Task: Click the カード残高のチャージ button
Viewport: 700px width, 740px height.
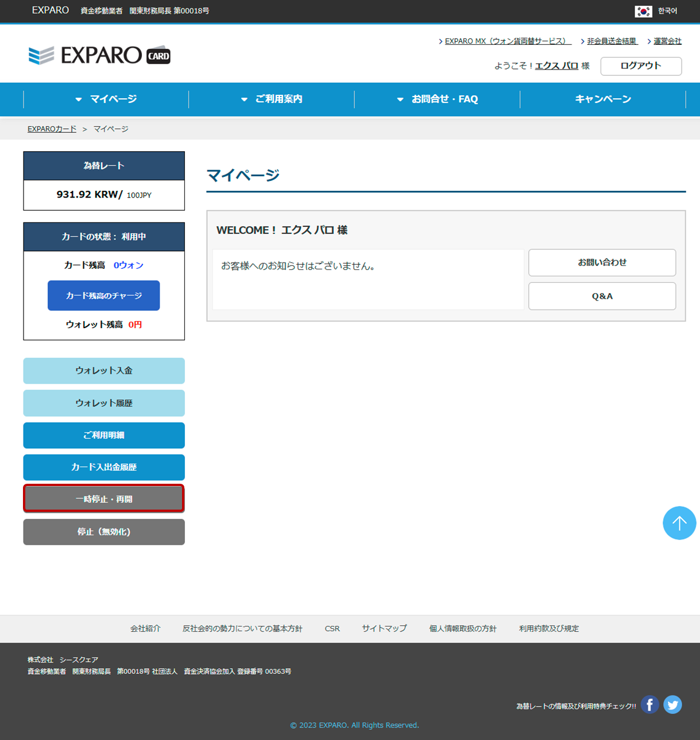Action: 103,295
